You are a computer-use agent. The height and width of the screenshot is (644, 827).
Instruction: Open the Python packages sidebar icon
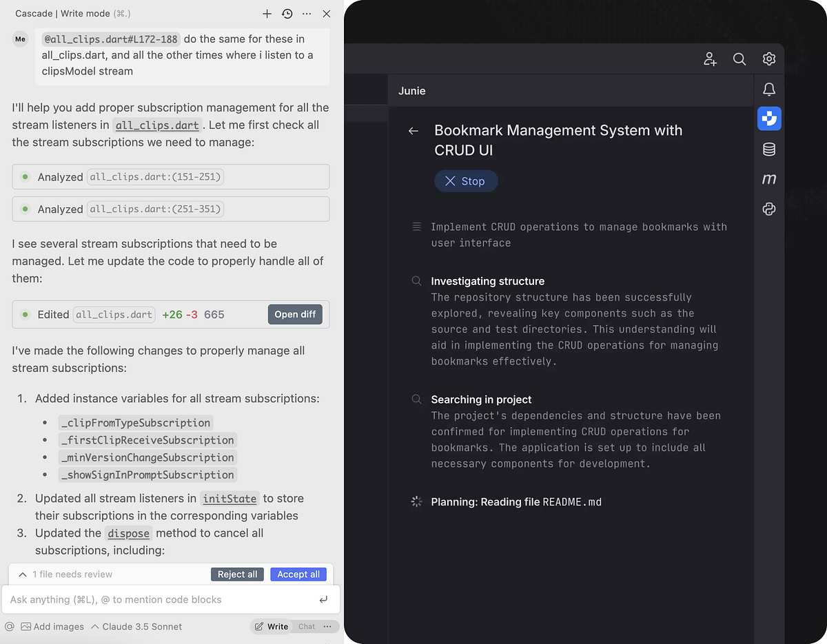point(768,209)
